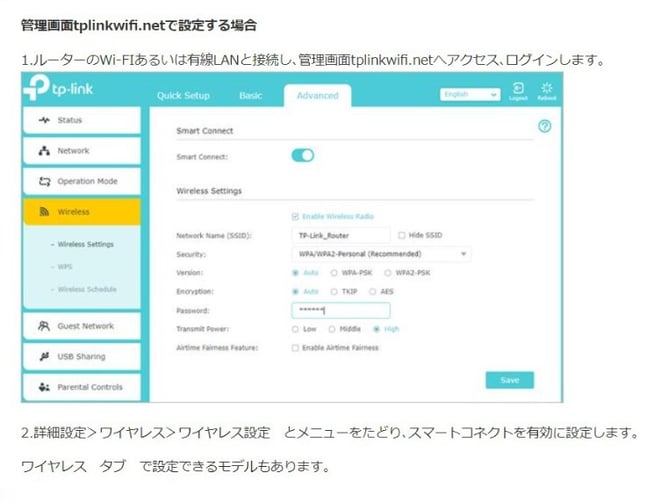661x502 pixels.
Task: Click the Status pulse icon
Action: (x=44, y=120)
